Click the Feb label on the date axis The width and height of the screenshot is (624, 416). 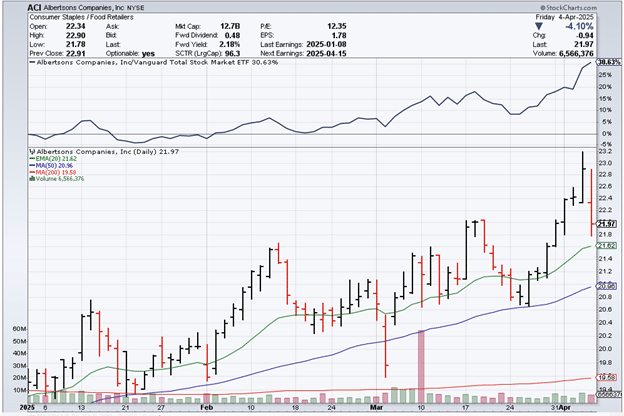point(206,408)
